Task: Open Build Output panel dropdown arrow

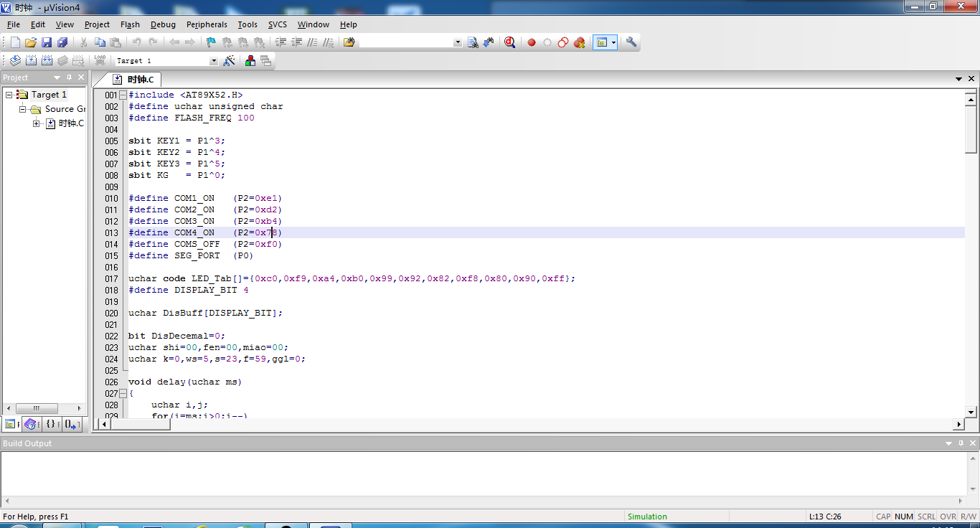Action: 948,443
